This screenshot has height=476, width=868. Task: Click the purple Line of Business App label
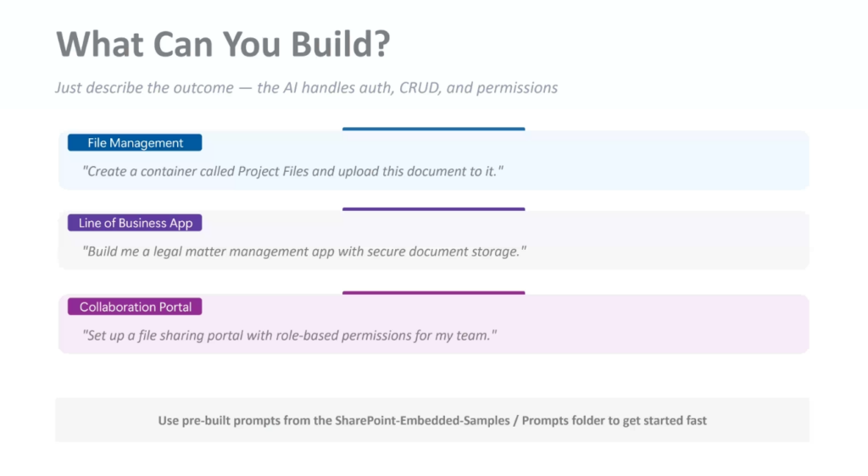[135, 224]
